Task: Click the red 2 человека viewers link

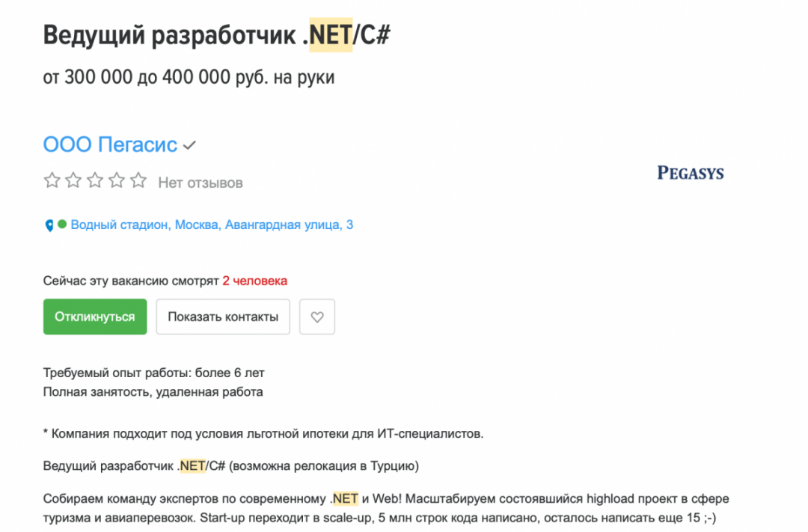Action: (255, 280)
